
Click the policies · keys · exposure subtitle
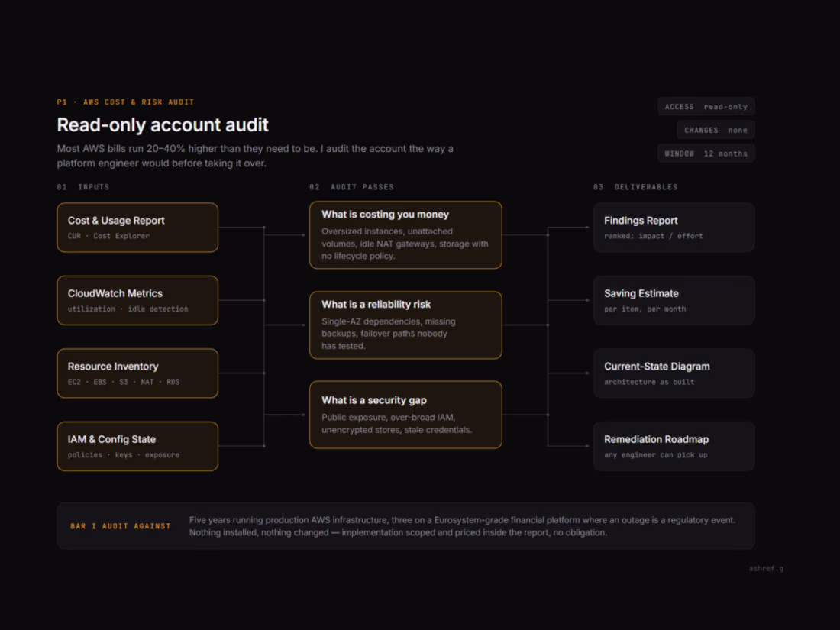point(123,455)
